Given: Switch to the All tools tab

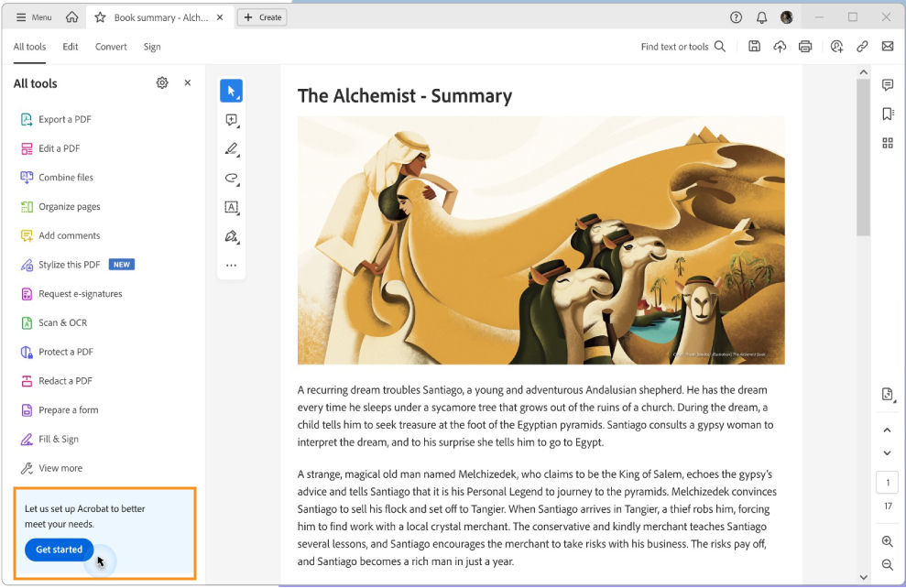Looking at the screenshot, I should (29, 47).
